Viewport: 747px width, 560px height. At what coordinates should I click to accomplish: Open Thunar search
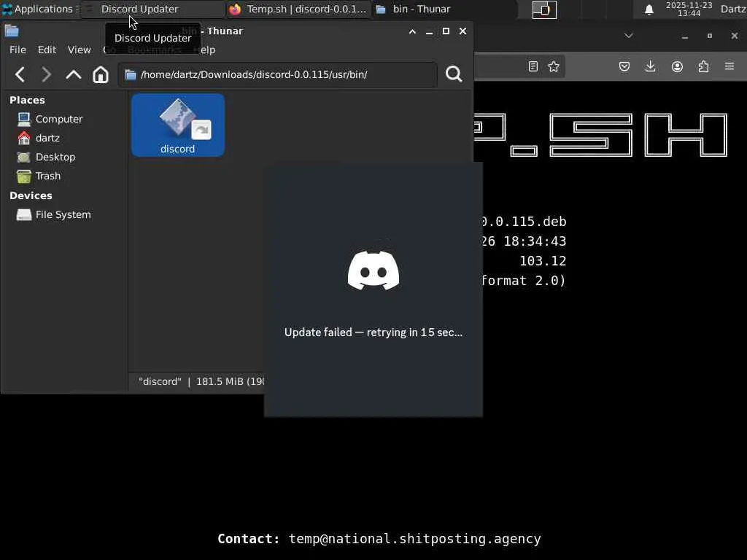[x=454, y=74]
